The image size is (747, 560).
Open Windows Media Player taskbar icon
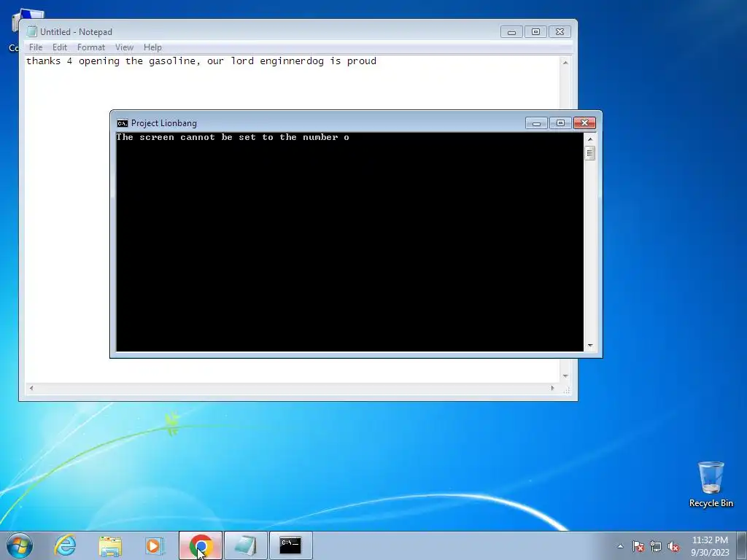[x=155, y=545]
